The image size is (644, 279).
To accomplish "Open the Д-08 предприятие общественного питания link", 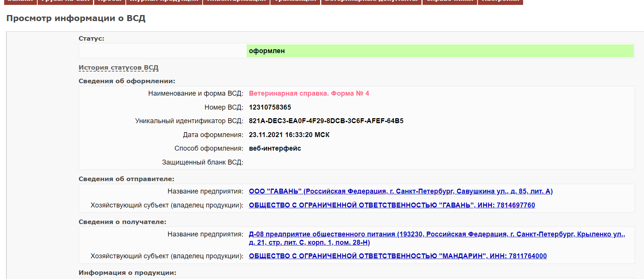I will pos(436,234).
